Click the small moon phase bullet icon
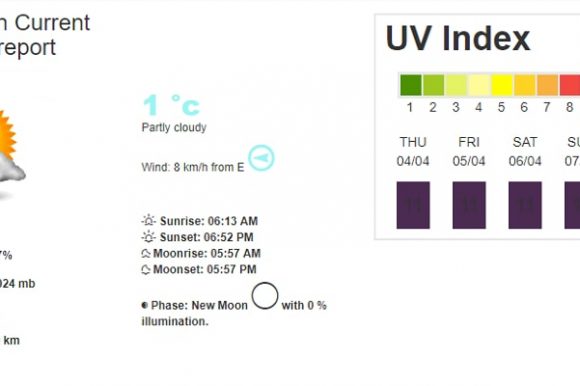 coord(145,305)
